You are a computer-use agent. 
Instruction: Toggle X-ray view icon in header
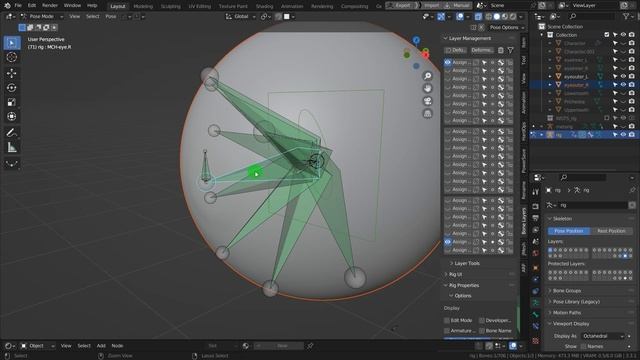click(478, 17)
